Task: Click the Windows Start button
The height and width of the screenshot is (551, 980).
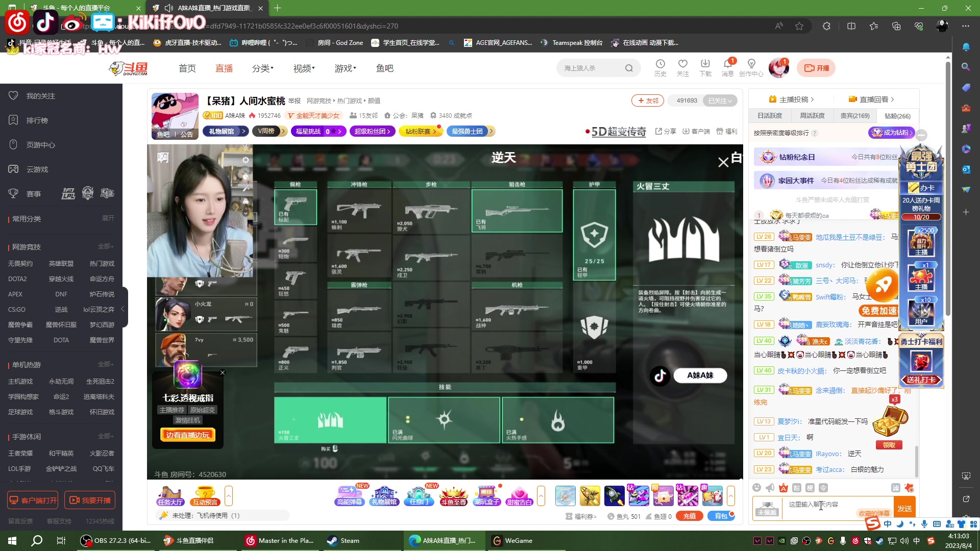Action: 12,540
